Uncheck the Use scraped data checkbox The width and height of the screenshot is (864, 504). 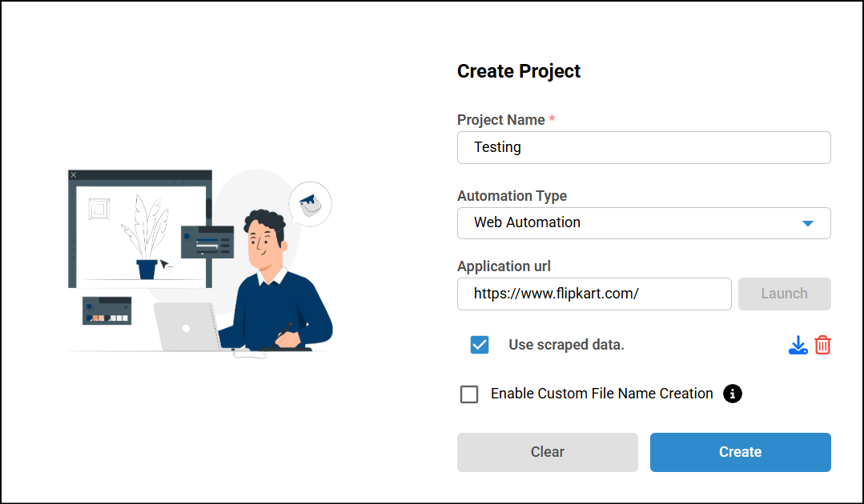click(480, 345)
